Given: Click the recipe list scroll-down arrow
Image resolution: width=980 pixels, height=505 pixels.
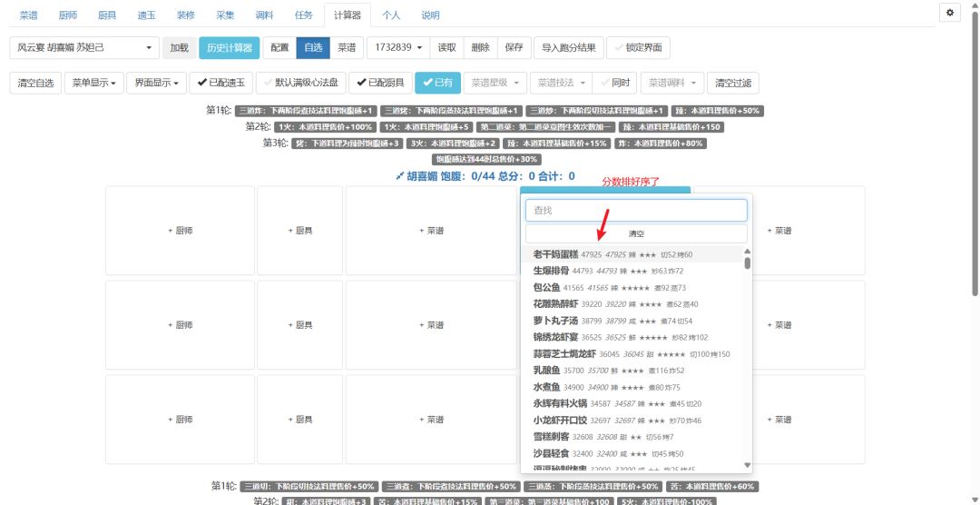Looking at the screenshot, I should (748, 465).
